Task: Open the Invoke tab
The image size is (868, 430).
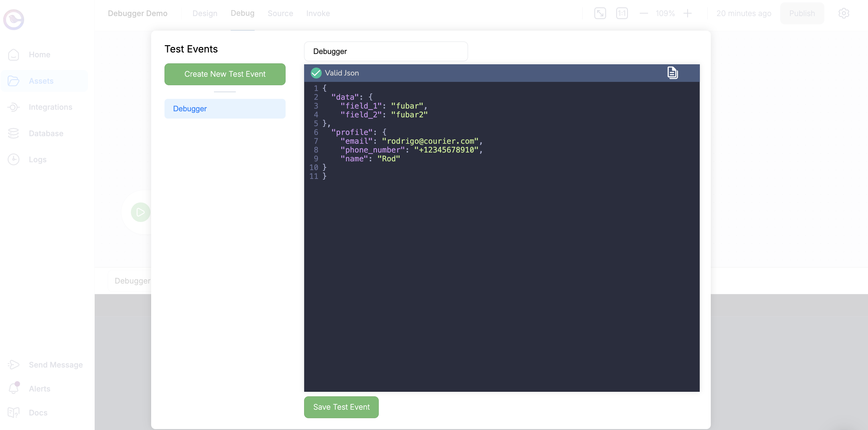Action: [318, 13]
